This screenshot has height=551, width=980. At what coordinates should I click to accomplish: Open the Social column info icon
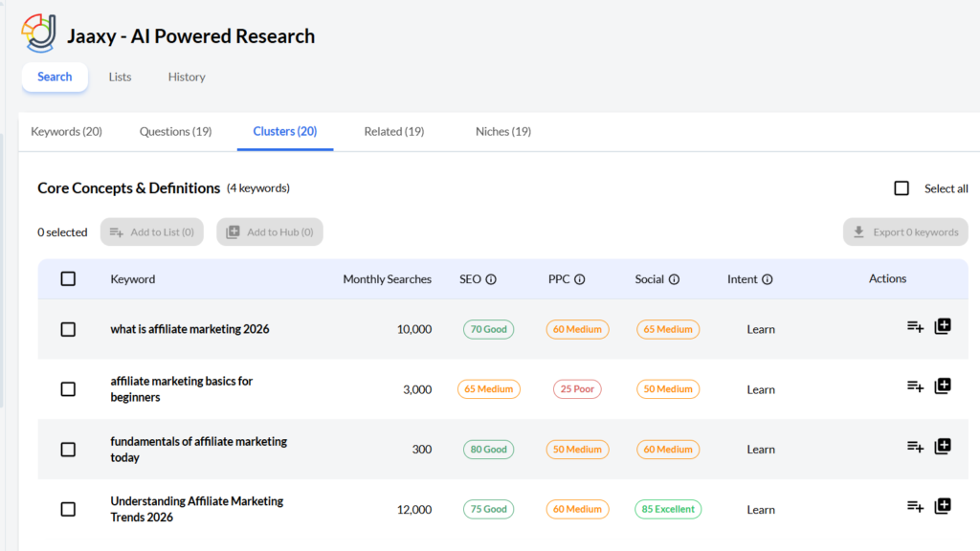pyautogui.click(x=674, y=280)
